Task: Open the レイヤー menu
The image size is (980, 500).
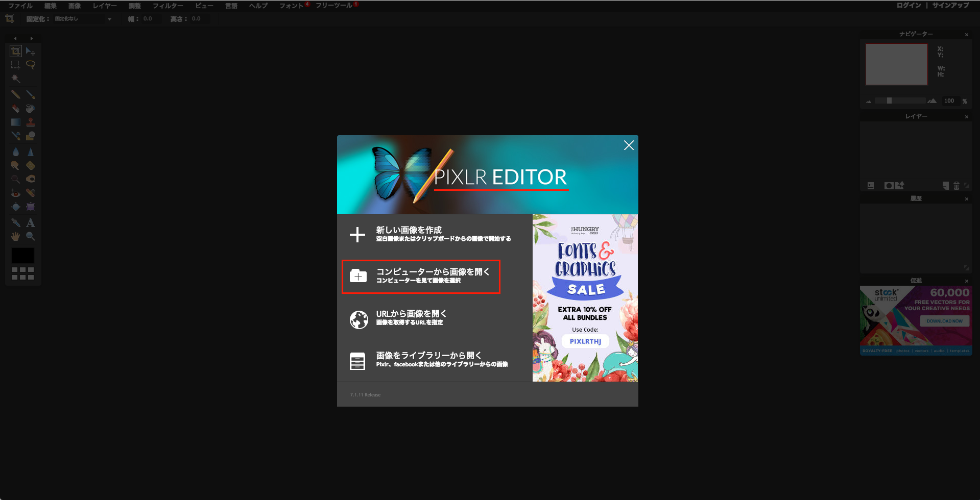Action: 105,6
